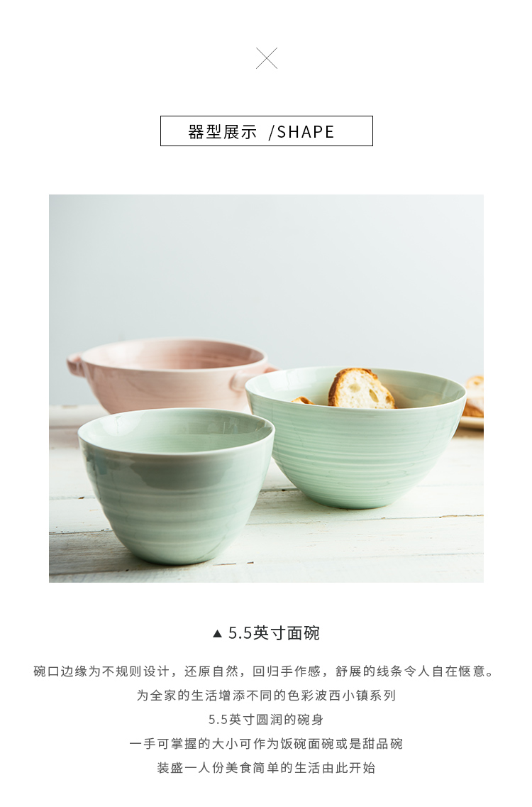Click the small mint green bowl in front

point(176,485)
